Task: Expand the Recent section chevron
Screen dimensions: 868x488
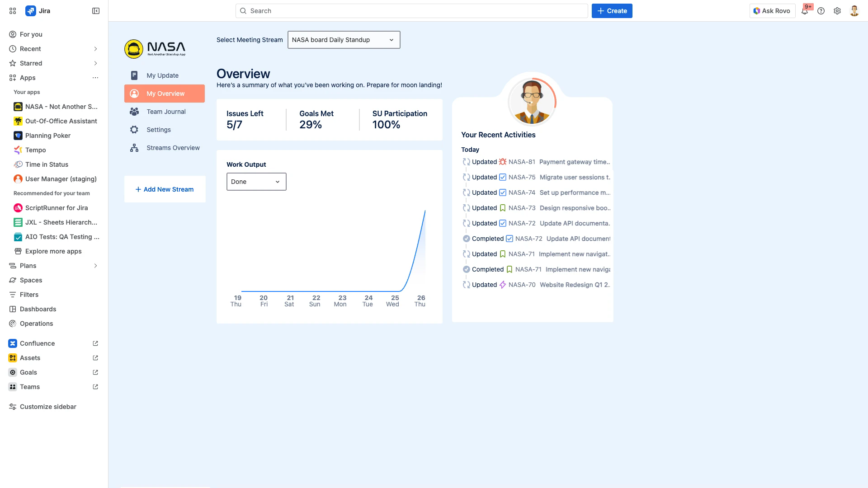Action: [95, 49]
